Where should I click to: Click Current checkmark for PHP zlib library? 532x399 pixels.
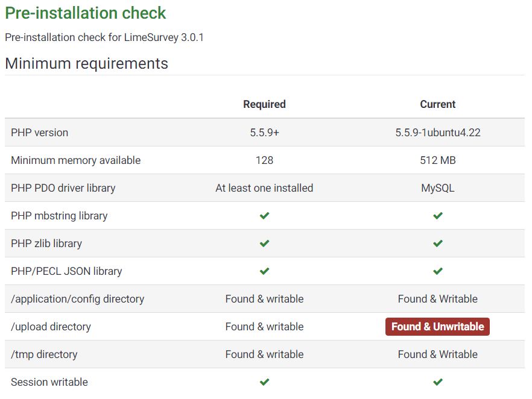[x=438, y=243]
